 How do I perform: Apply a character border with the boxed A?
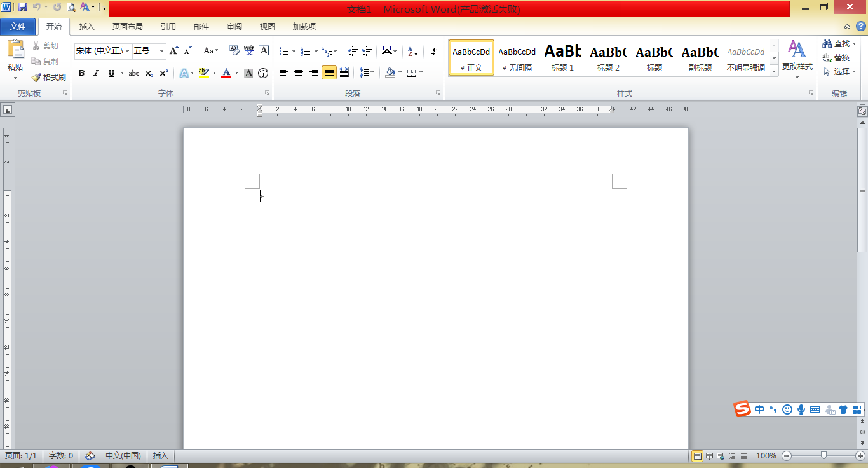[x=264, y=51]
